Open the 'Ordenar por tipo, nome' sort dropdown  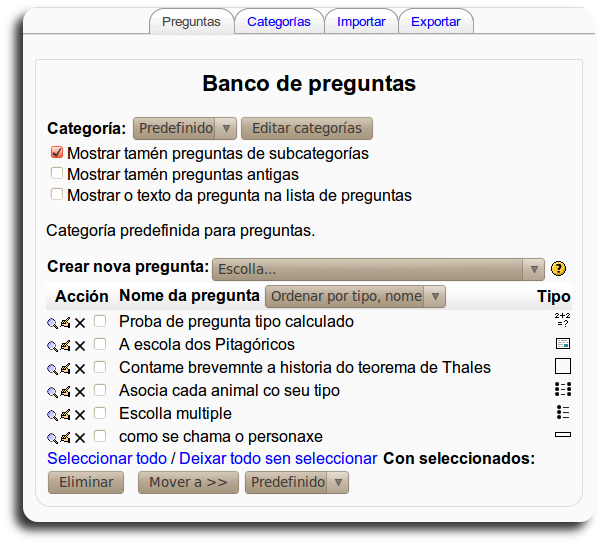coord(354,296)
